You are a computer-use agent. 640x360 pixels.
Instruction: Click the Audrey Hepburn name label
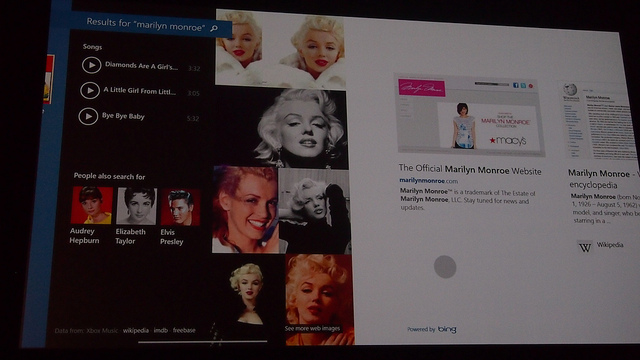[x=84, y=236]
